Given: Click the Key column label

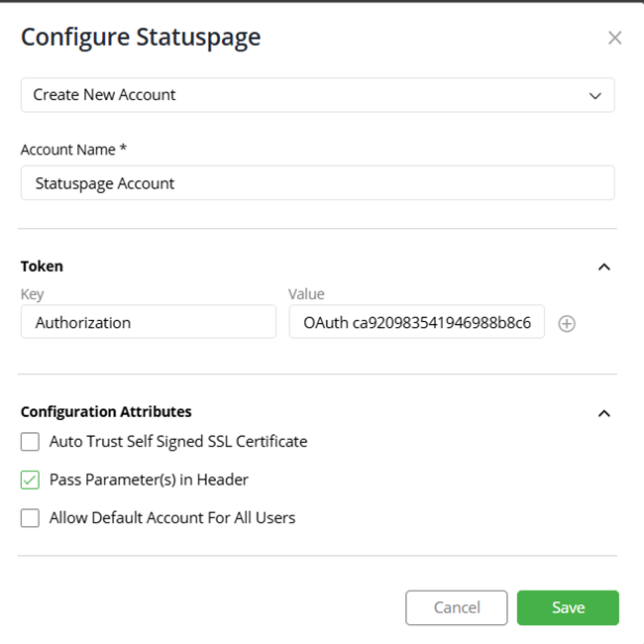Looking at the screenshot, I should point(32,294).
